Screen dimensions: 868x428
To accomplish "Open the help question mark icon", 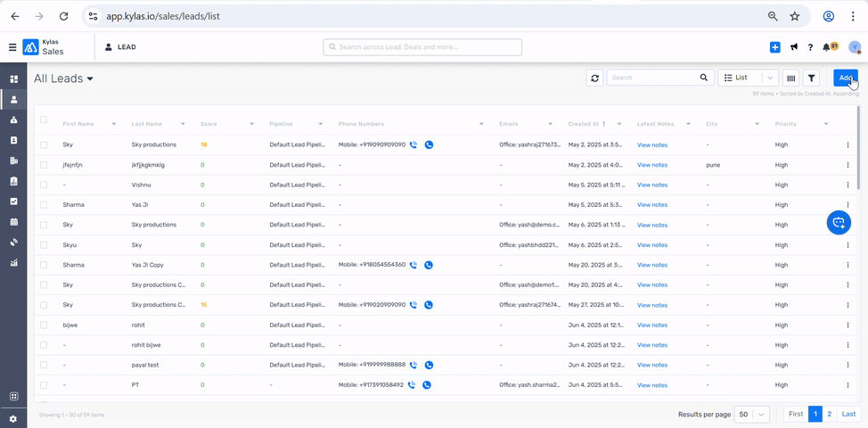I will (x=810, y=47).
